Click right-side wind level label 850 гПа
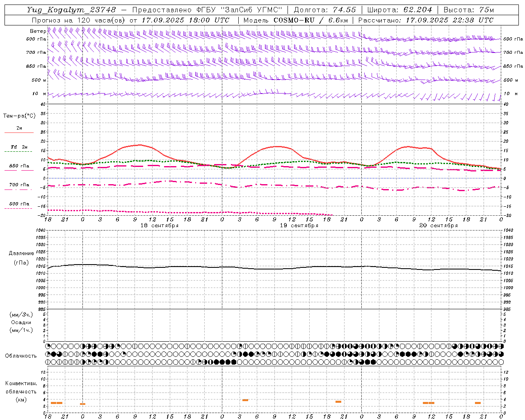This screenshot has height=420, width=525. click(513, 66)
